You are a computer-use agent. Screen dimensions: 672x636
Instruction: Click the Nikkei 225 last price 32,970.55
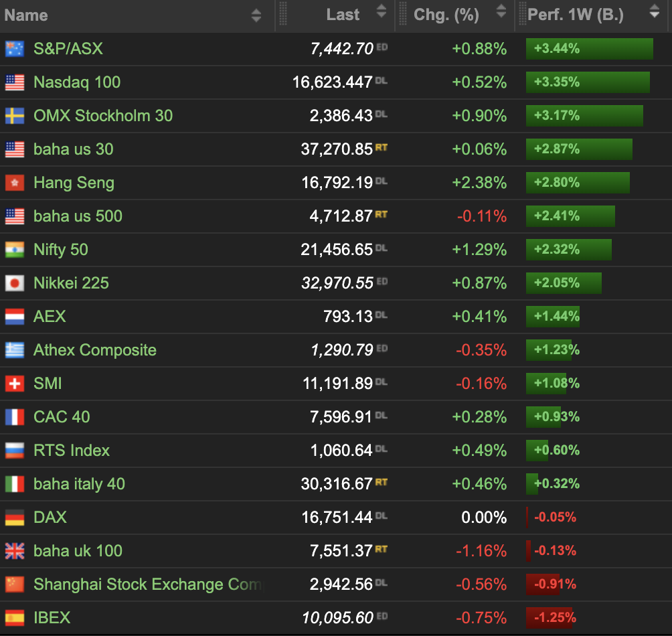(338, 283)
